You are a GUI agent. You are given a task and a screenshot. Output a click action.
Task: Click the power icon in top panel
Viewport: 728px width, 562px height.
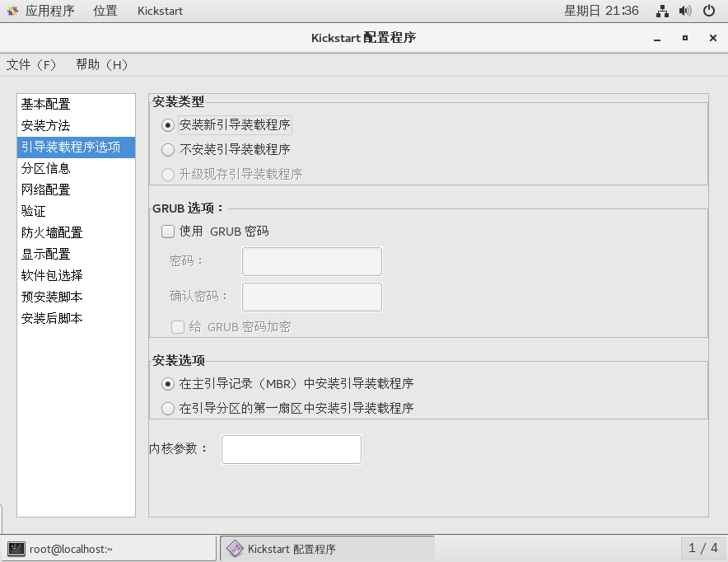click(x=709, y=11)
